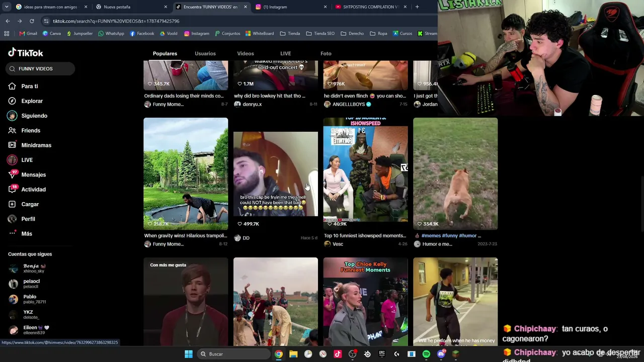The image size is (644, 362).
Task: Switch to the LIVE results tab
Action: [286, 53]
